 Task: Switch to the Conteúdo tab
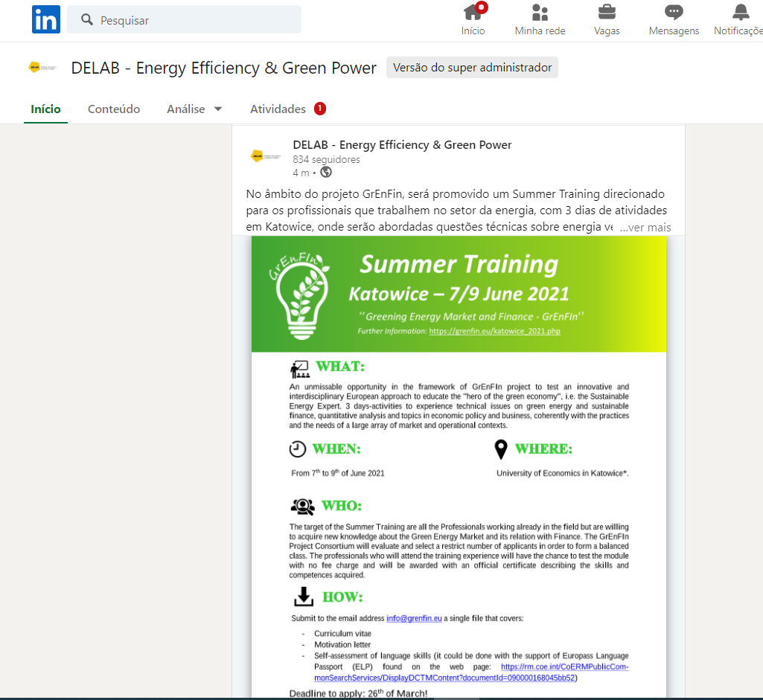pyautogui.click(x=114, y=109)
